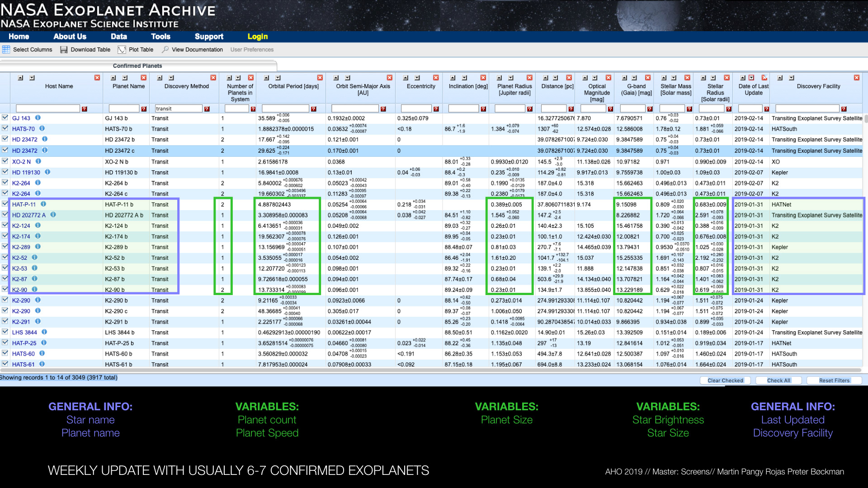868x488 pixels.
Task: Open the Data menu
Action: pyautogui.click(x=119, y=37)
